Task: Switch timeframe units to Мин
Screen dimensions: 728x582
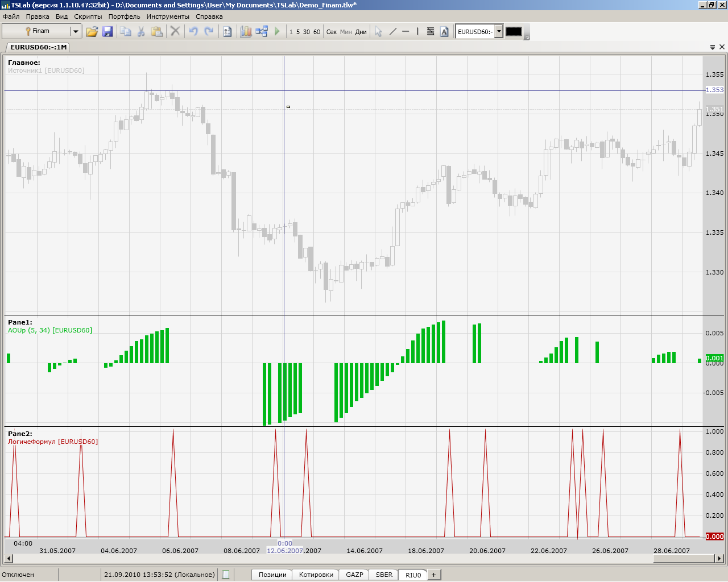Action: (x=346, y=32)
